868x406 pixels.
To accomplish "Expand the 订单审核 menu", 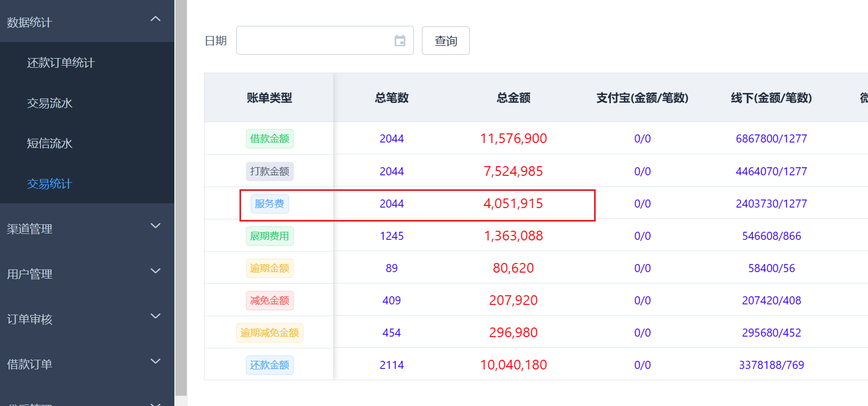I will [156, 317].
